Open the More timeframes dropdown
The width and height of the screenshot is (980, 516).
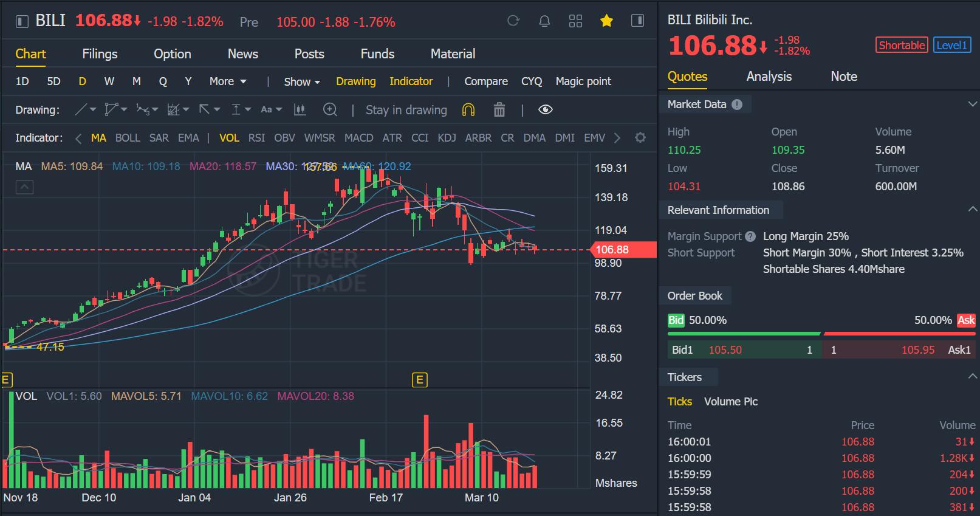[x=228, y=81]
